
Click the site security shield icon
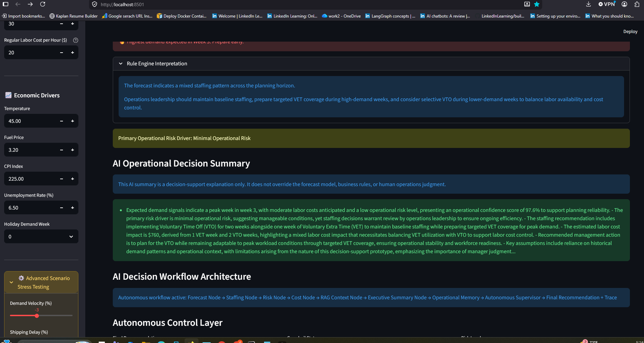click(95, 4)
